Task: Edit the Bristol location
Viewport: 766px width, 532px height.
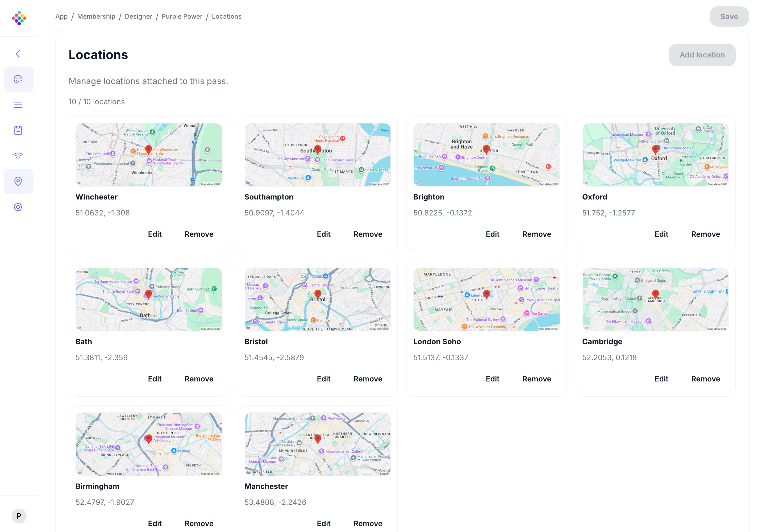Action: (x=324, y=379)
